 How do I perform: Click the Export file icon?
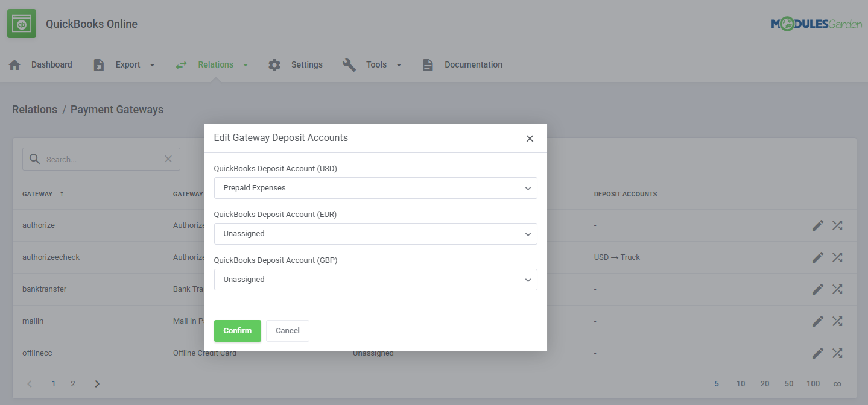99,65
